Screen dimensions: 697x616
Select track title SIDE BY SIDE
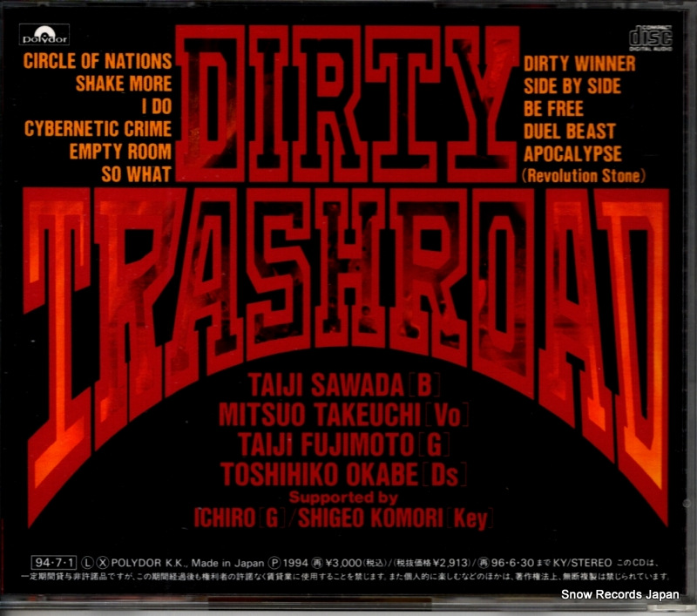[x=572, y=86]
